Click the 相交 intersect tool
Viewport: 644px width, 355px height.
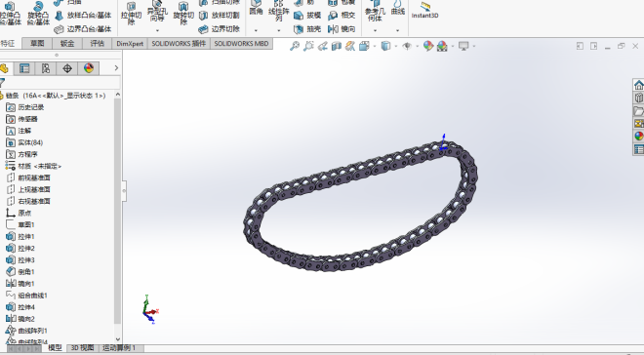click(x=342, y=16)
